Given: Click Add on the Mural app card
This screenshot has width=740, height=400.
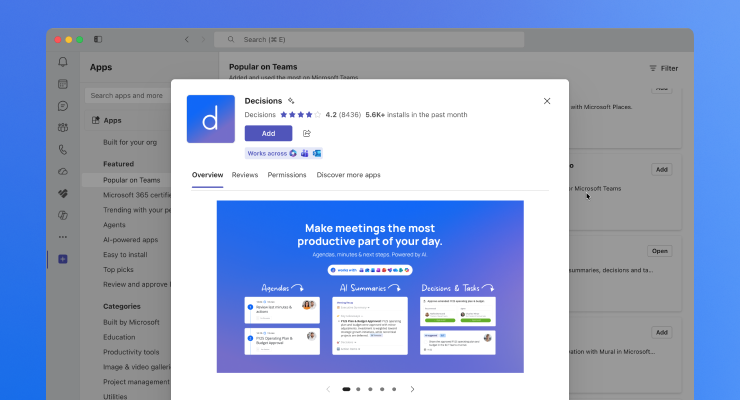Looking at the screenshot, I should [x=662, y=333].
